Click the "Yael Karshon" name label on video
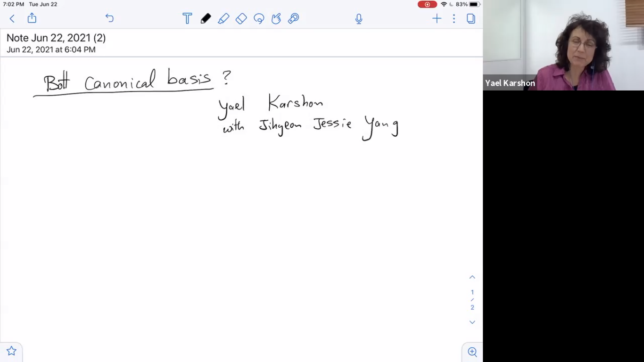The width and height of the screenshot is (644, 362). pos(510,83)
